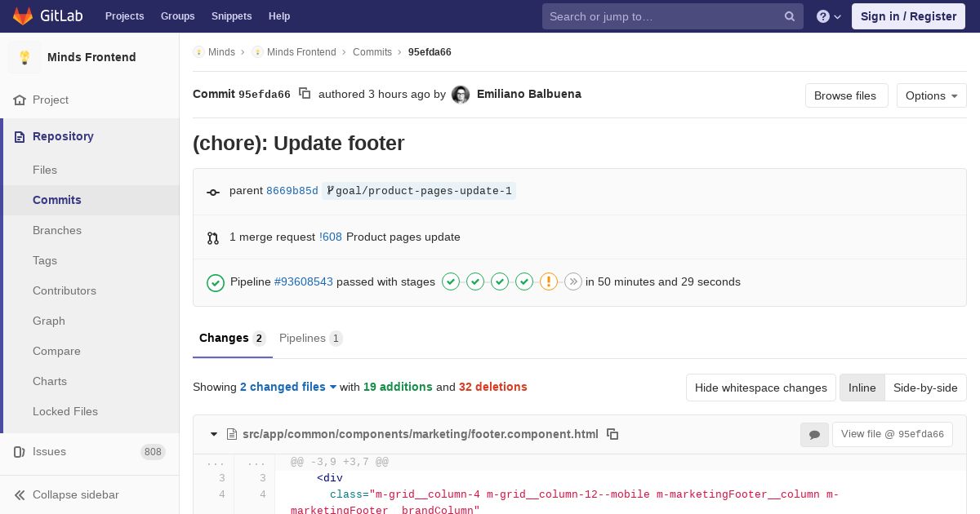This screenshot has width=980, height=514.
Task: Open the Help question-mark menu
Action: click(x=829, y=16)
